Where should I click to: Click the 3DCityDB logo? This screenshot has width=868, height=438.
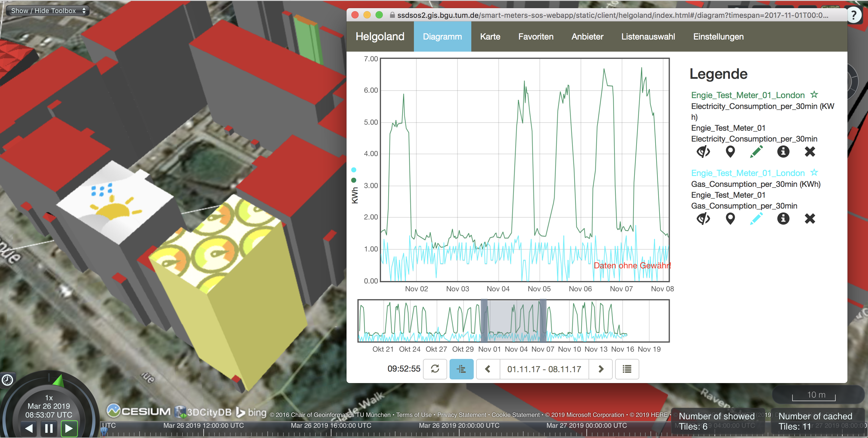203,412
